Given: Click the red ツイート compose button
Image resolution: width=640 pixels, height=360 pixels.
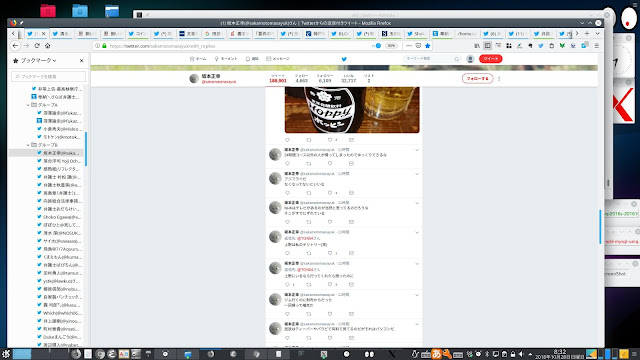Looking at the screenshot, I should pos(491,59).
